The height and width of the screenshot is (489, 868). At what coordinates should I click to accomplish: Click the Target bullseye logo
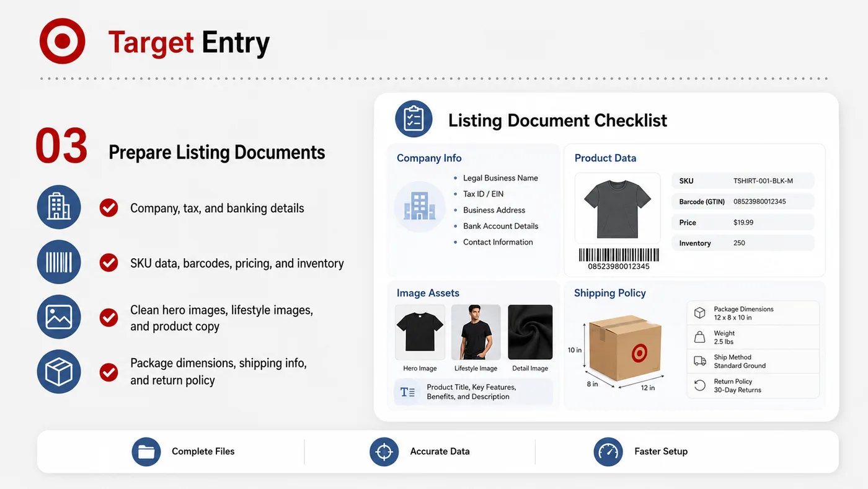coord(62,41)
